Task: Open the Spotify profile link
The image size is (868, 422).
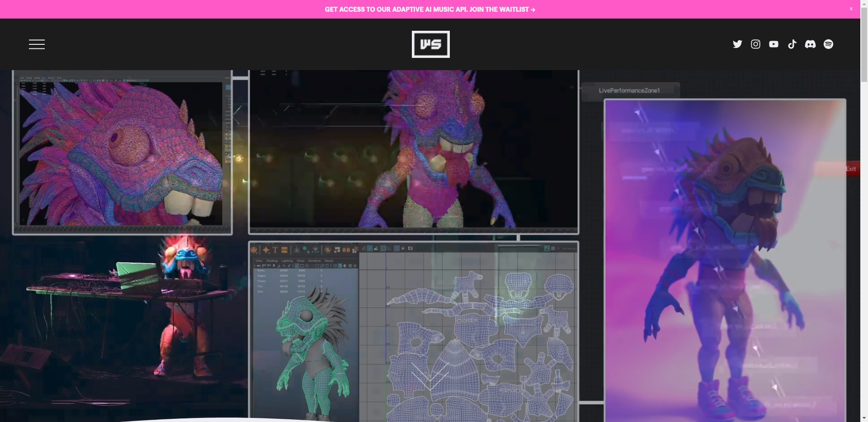Action: pos(828,44)
